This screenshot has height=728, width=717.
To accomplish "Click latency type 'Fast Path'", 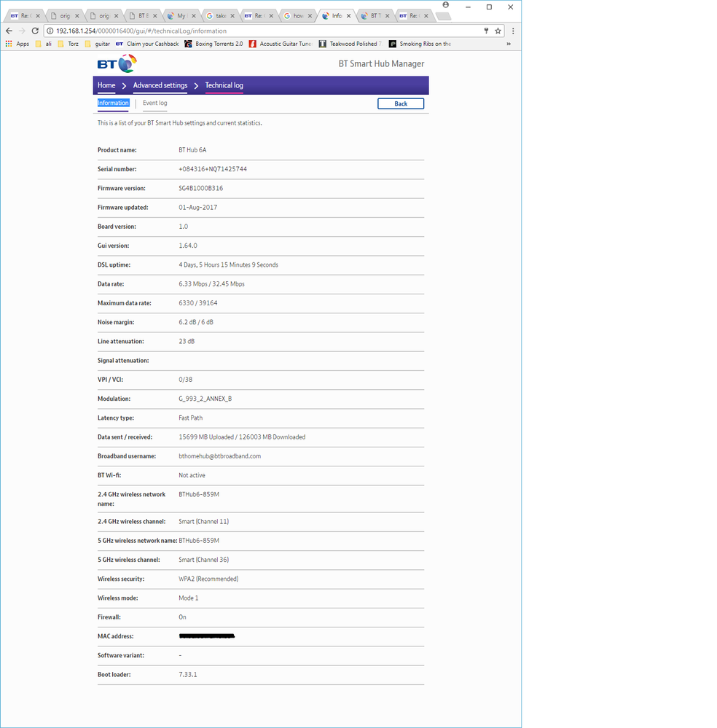I will [x=190, y=418].
